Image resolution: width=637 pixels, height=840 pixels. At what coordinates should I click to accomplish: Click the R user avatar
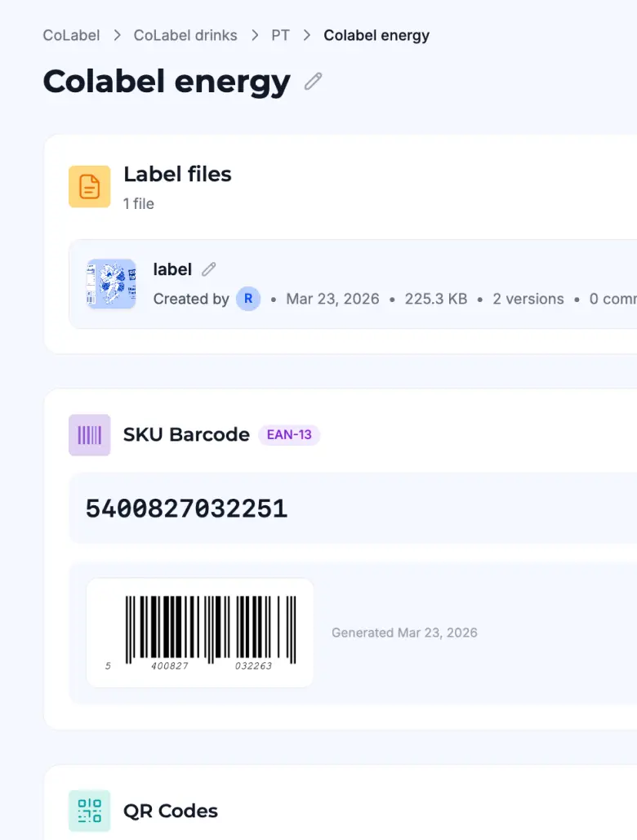coord(248,299)
